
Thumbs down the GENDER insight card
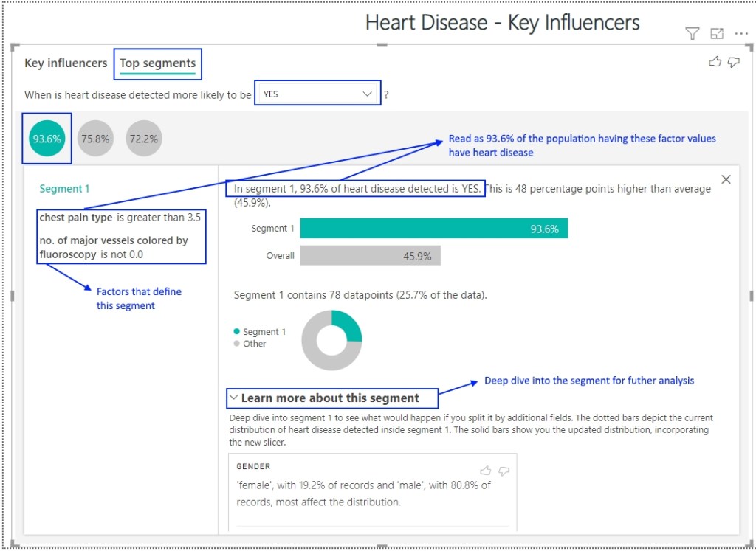click(x=504, y=470)
